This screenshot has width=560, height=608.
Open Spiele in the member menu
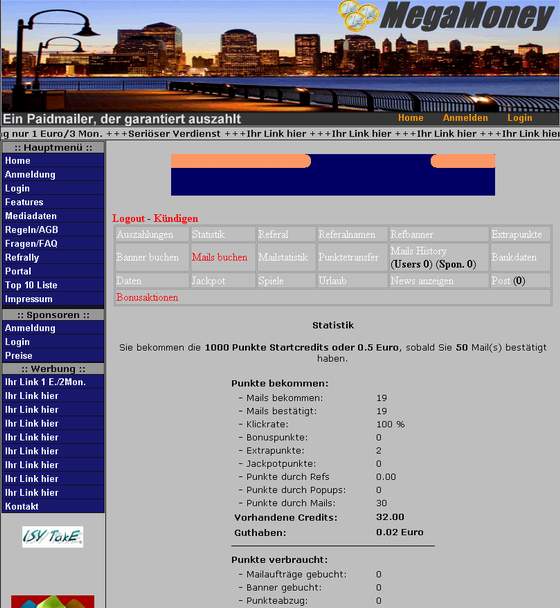point(271,281)
